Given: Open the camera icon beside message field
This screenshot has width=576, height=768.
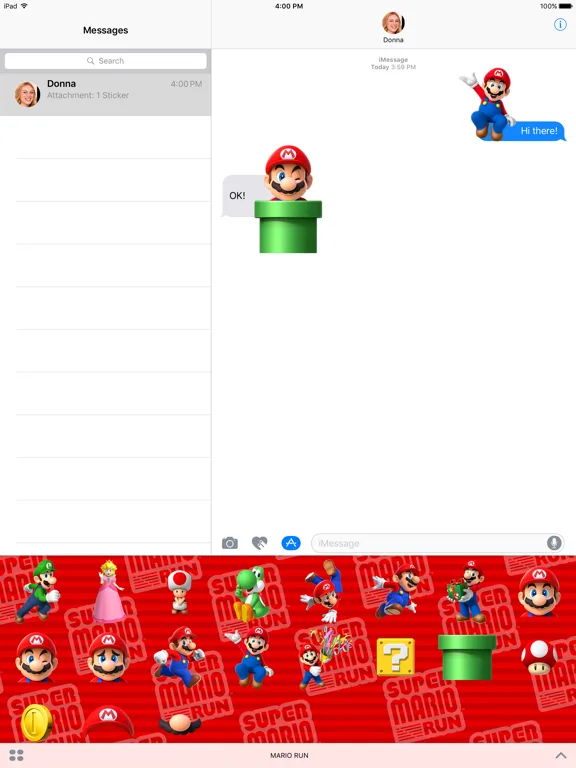Looking at the screenshot, I should point(230,543).
